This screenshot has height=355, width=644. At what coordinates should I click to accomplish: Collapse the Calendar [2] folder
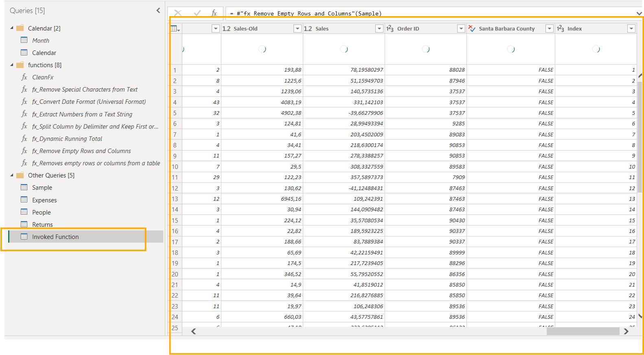coord(12,28)
